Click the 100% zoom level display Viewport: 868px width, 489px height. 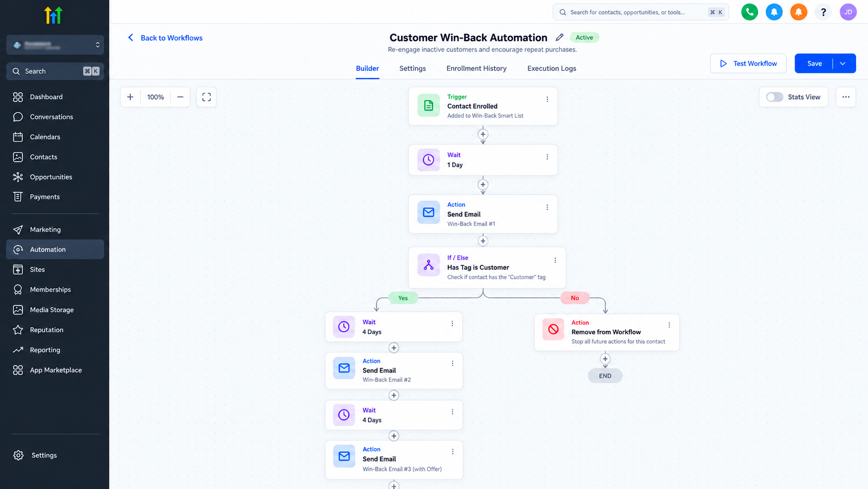[156, 97]
